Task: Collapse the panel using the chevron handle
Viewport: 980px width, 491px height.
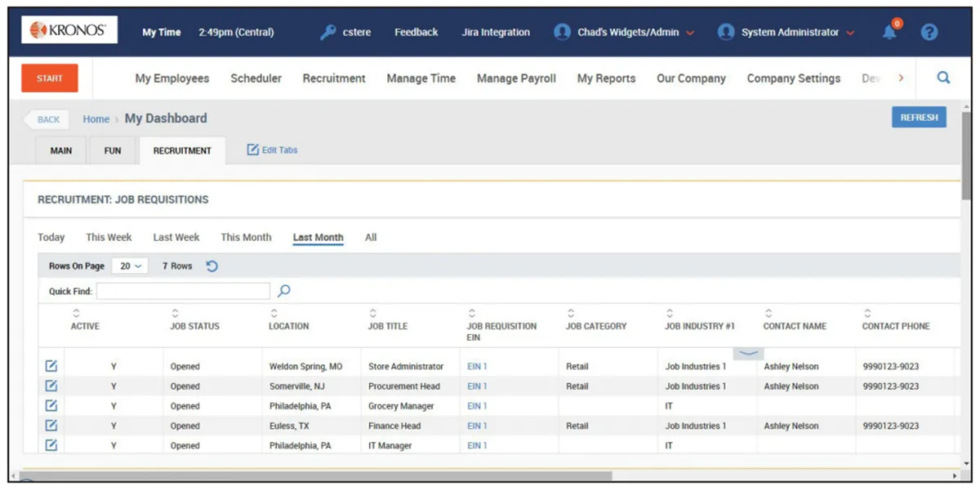Action: click(749, 353)
